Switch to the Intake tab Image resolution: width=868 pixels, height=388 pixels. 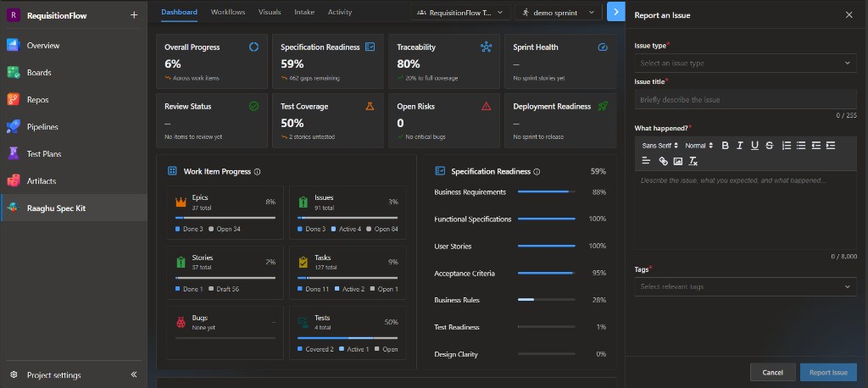point(304,12)
